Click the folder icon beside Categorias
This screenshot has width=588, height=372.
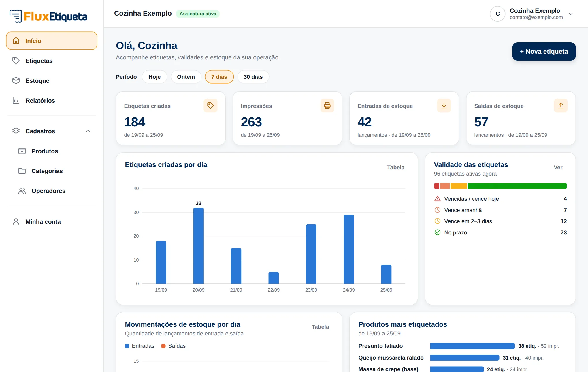tap(22, 171)
